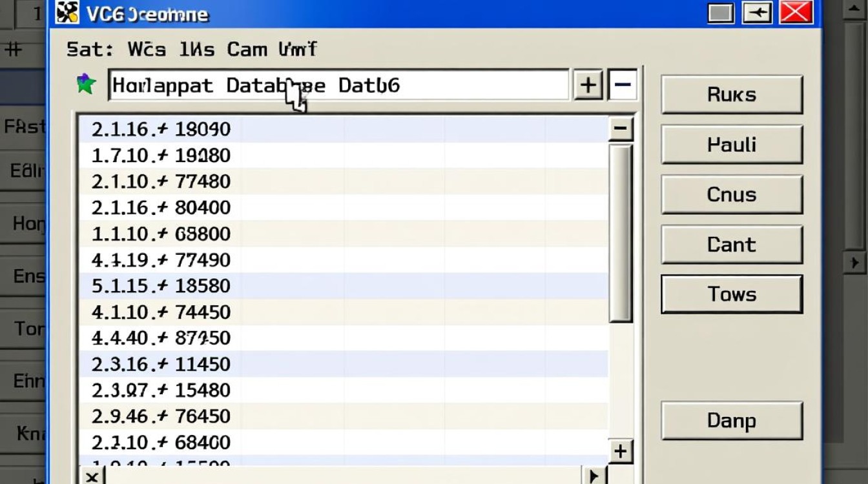Select the Cant button

(x=731, y=245)
